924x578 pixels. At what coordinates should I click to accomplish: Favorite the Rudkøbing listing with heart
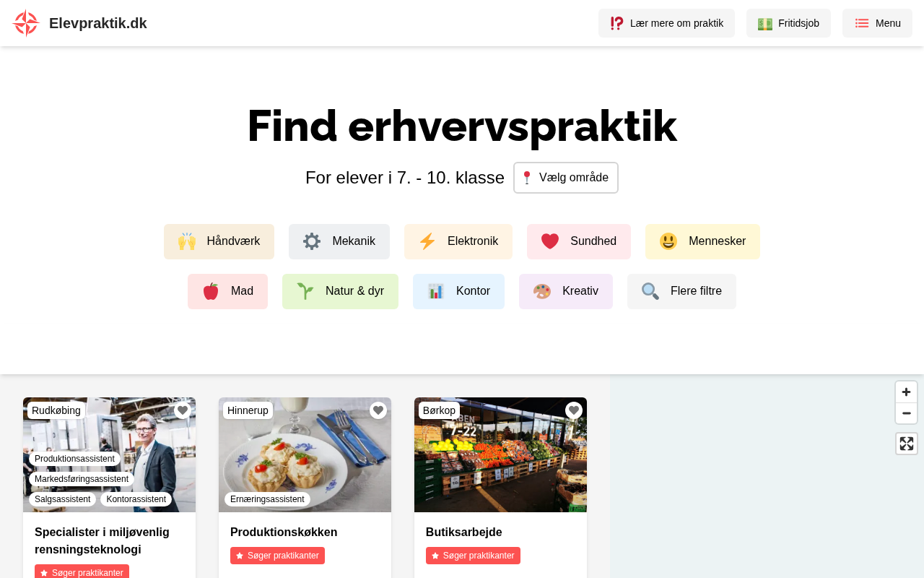coord(183,410)
